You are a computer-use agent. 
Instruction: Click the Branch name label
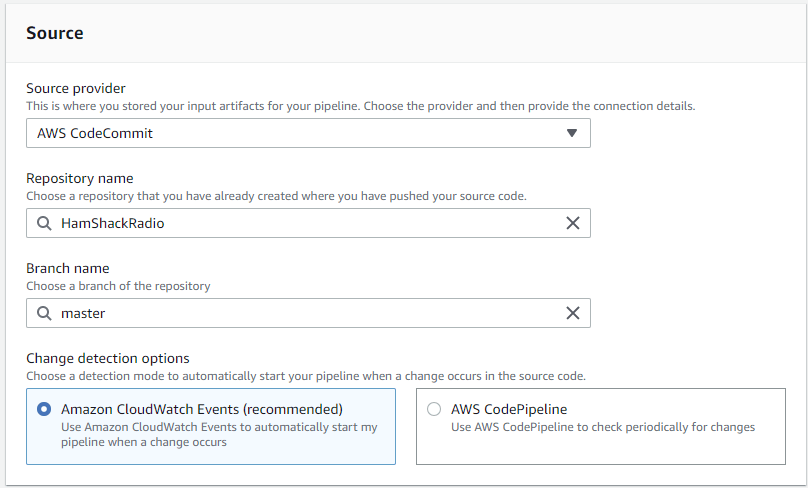point(68,268)
